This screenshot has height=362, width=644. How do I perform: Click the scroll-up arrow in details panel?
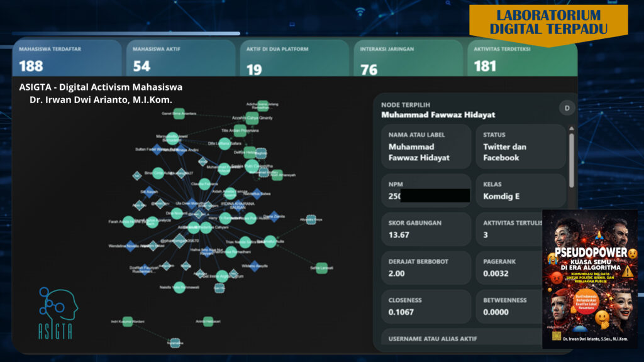click(x=572, y=126)
